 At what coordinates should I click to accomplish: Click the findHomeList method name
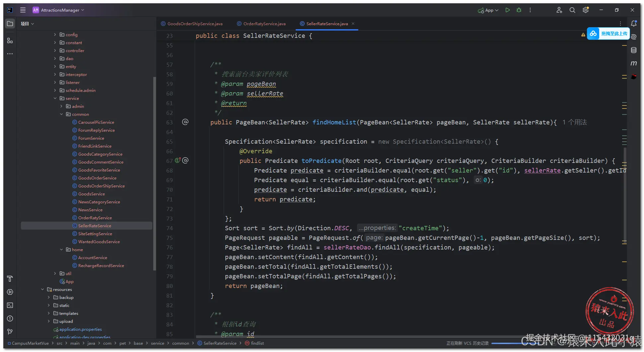(334, 122)
